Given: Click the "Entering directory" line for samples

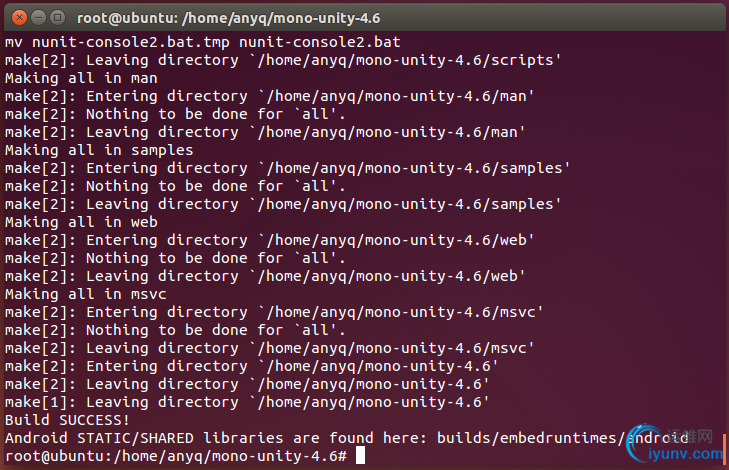Looking at the screenshot, I should pos(288,168).
